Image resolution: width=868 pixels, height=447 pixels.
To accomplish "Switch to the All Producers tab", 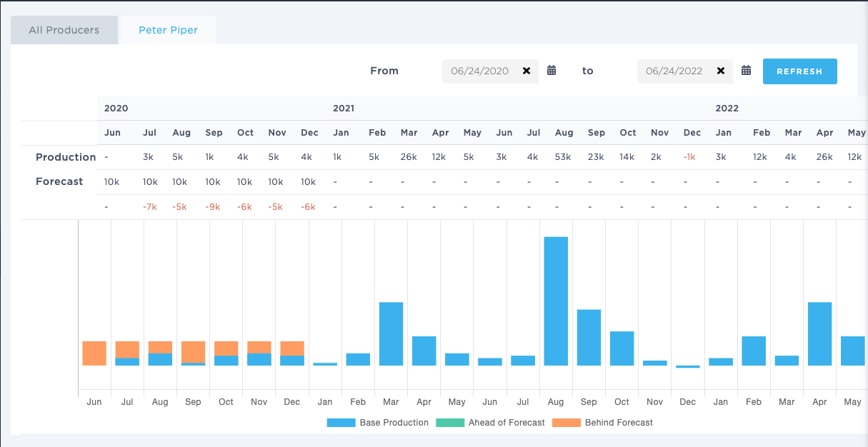I will (64, 31).
